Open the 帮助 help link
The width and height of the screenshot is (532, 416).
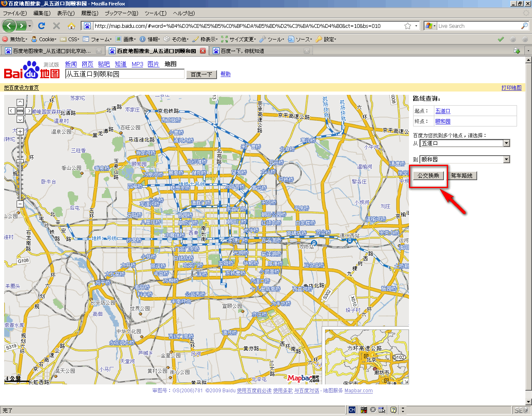coord(226,74)
